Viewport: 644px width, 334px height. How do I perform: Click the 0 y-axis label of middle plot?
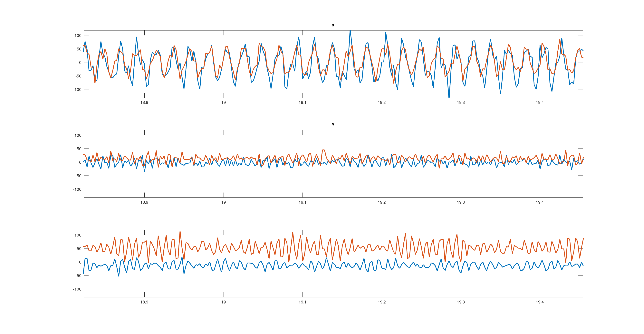[80, 162]
